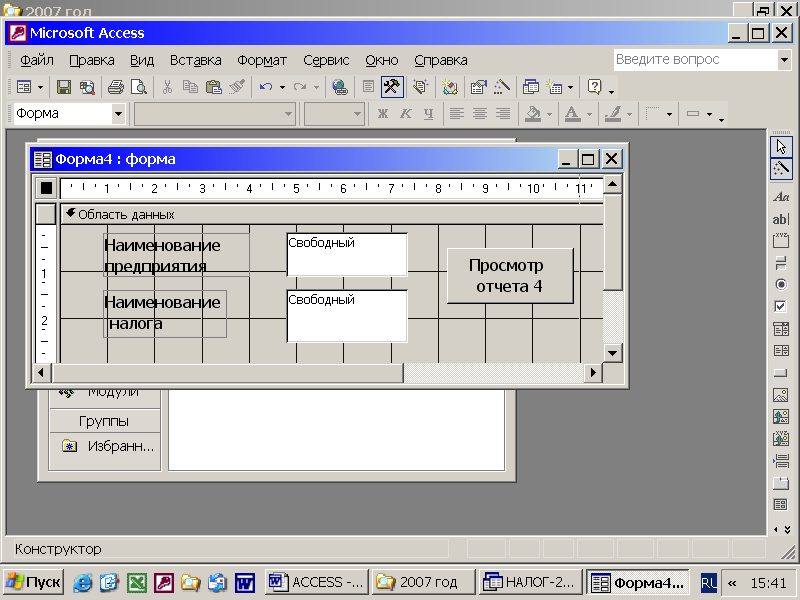
Task: Click the Paste clipboard icon
Action: pos(214,87)
